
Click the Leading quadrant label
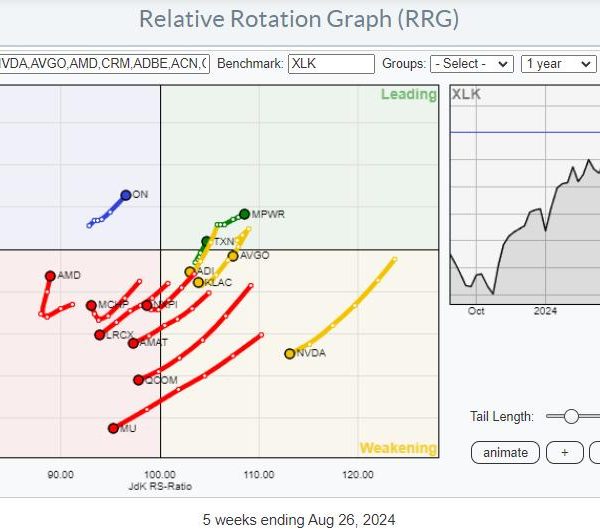(409, 94)
